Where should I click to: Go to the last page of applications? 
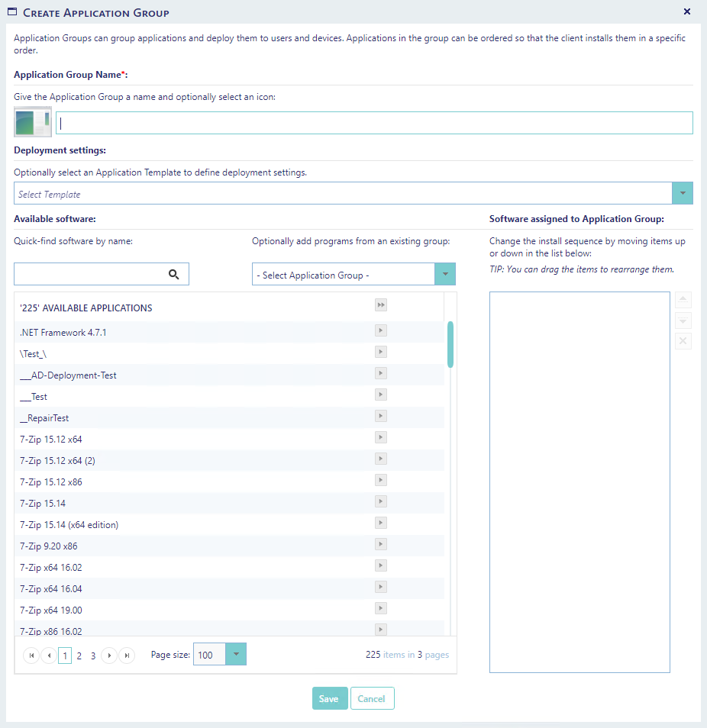128,656
